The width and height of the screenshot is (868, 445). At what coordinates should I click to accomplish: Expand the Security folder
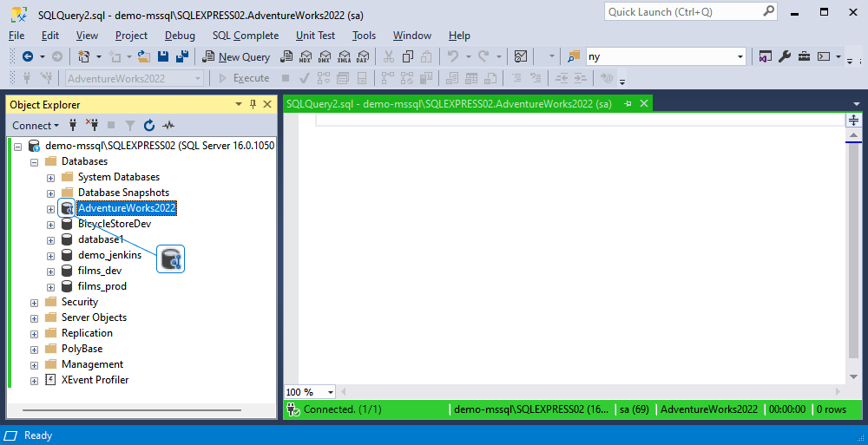click(35, 303)
